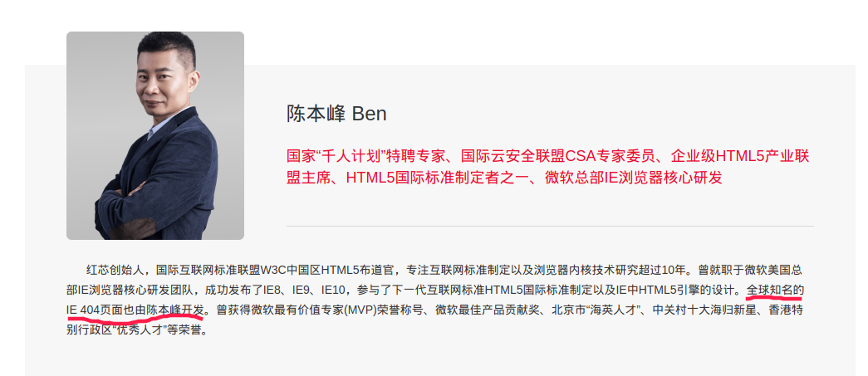The height and width of the screenshot is (376, 868).
Task: Click the name heading 陈本峰 Ben
Action: point(336,114)
